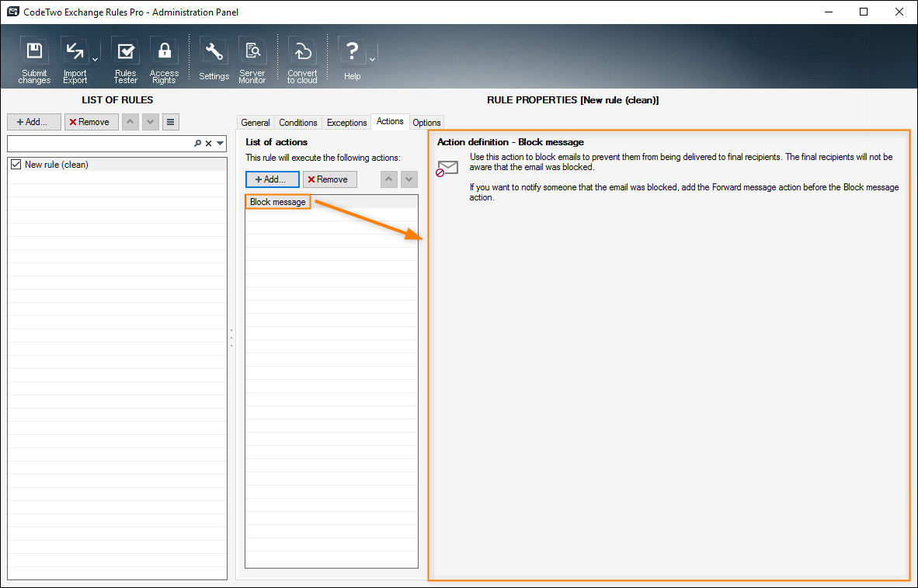Switch to the Options tab
Screen dimensions: 918x588
(x=426, y=123)
